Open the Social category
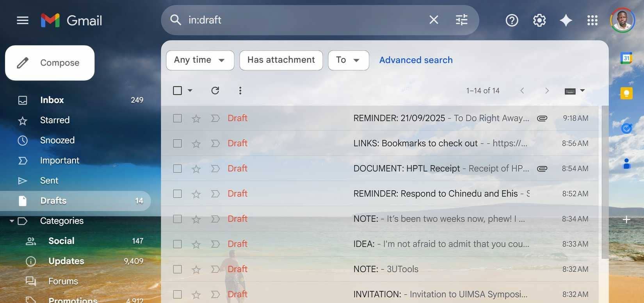Viewport: 644px width, 303px height. (x=75, y=241)
